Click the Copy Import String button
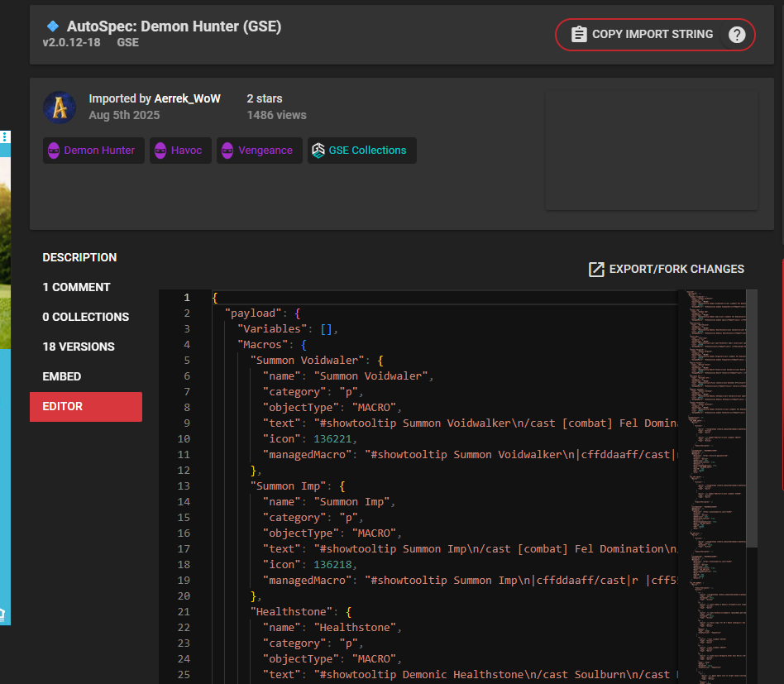 point(652,35)
